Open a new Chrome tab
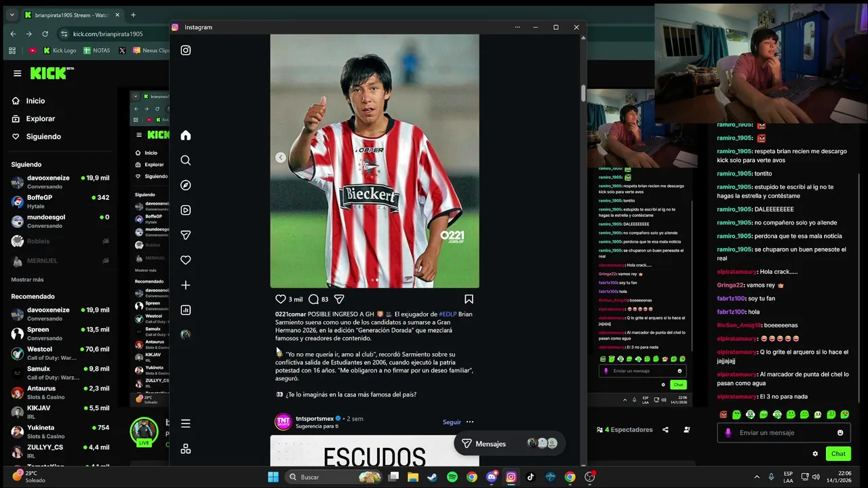868x488 pixels. coord(133,15)
